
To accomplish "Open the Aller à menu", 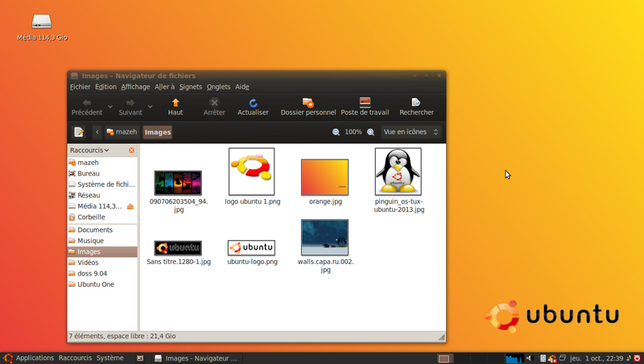I will [x=165, y=87].
